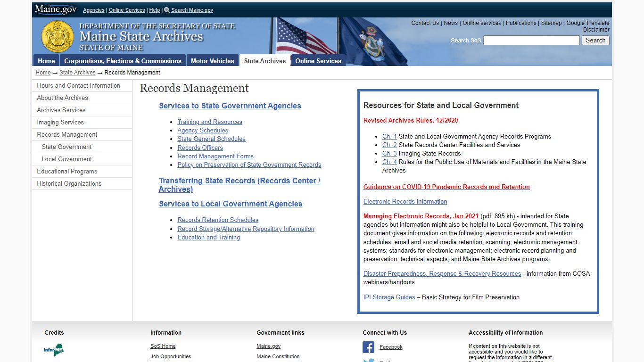Open About the Archives sidebar item
Screen dimensions: 644x362
(x=82, y=98)
